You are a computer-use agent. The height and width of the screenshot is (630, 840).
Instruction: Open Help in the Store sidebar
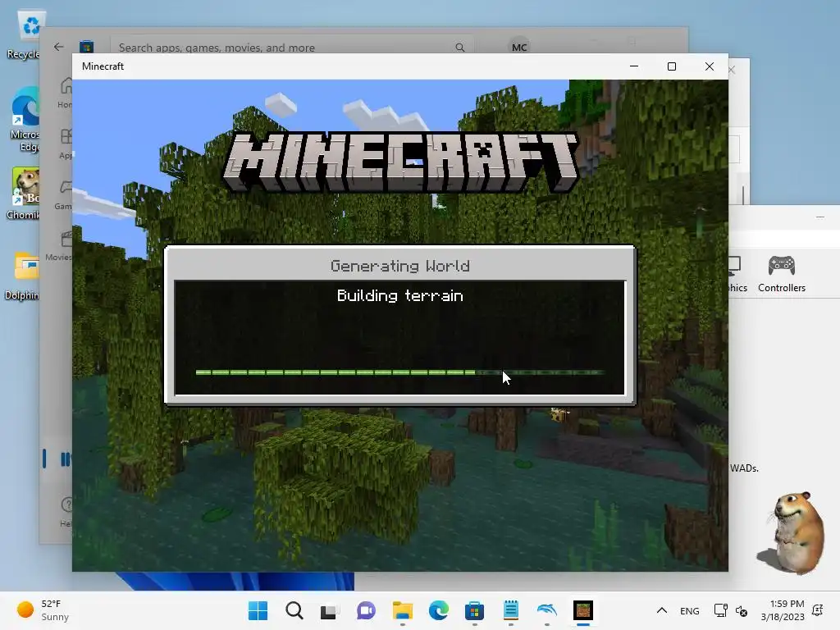(66, 512)
